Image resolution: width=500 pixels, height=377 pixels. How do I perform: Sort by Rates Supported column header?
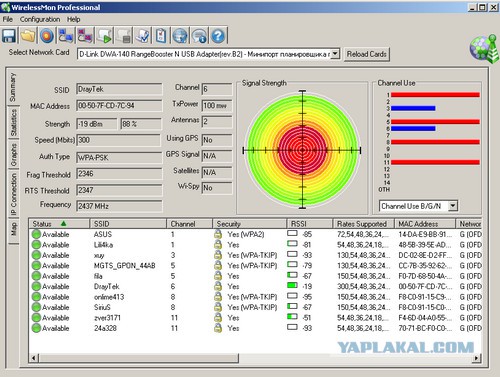tap(364, 224)
